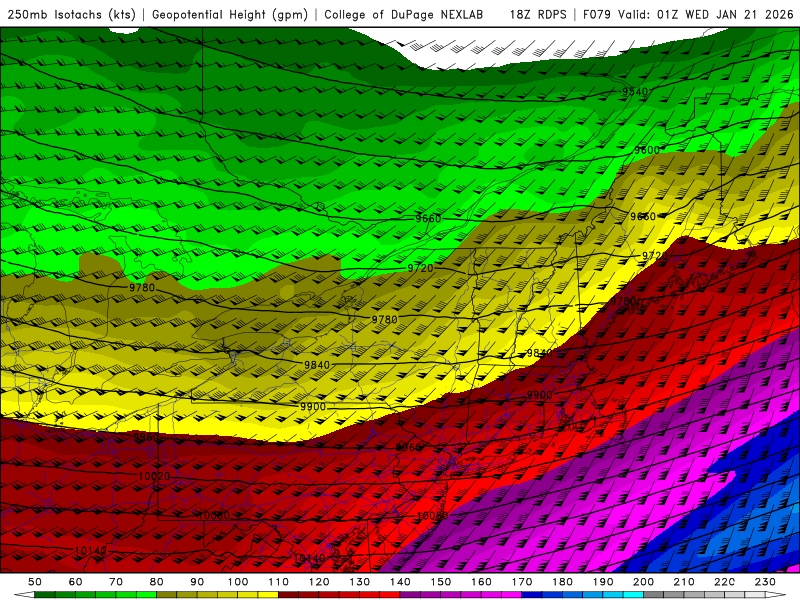800x600 pixels.
Task: Click the 100 kts color bar label
Action: point(238,582)
